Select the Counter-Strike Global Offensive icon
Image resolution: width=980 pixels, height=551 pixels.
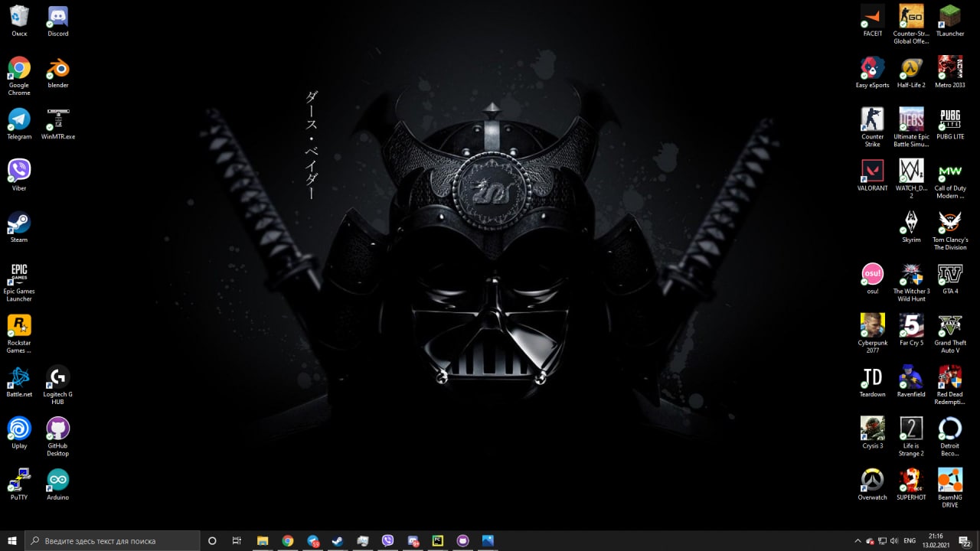click(x=911, y=24)
